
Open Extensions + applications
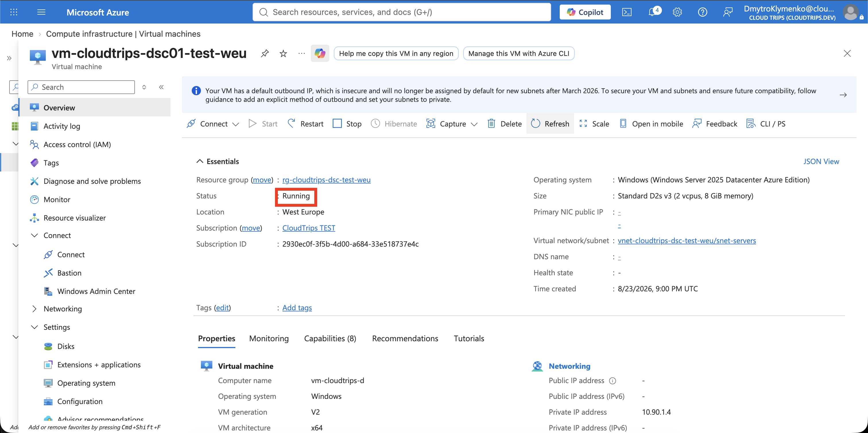click(99, 365)
